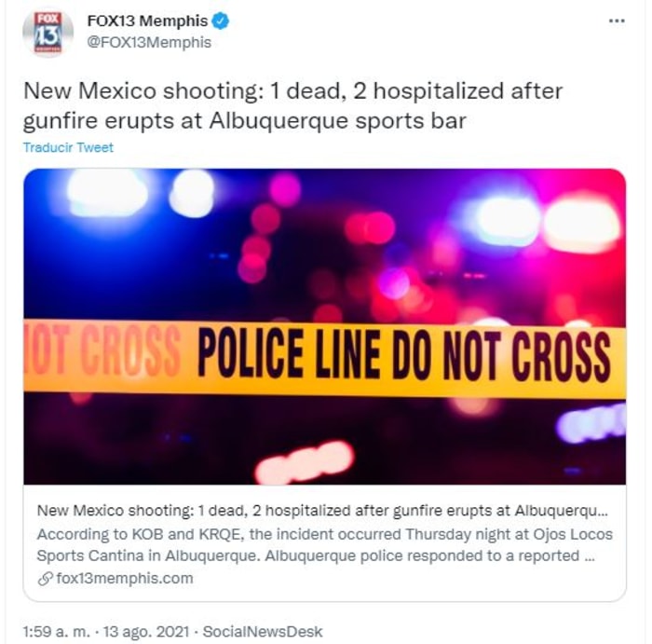
Task: Click the chain link icon beside fox13memphis.com
Action: (x=45, y=579)
